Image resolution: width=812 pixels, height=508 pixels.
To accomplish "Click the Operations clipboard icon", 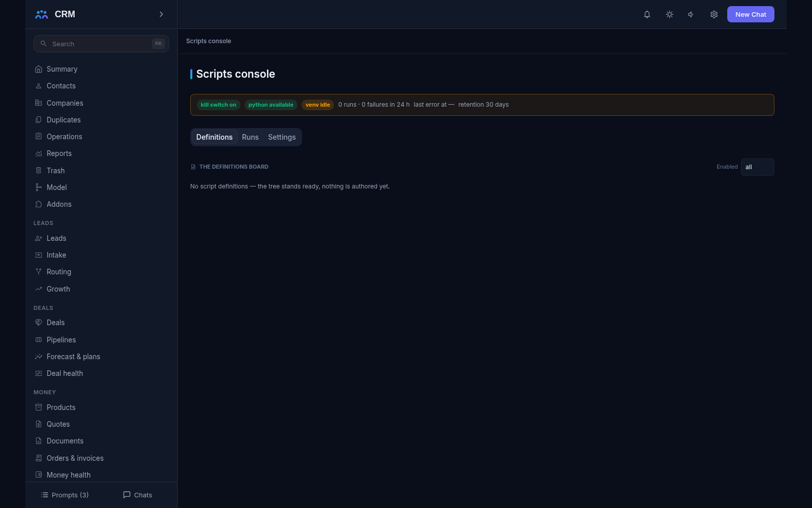I will (39, 137).
